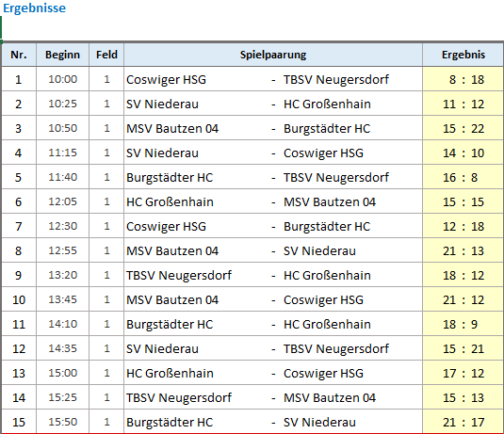The width and height of the screenshot is (504, 434).
Task: Click the Ergebnis column header
Action: [463, 55]
